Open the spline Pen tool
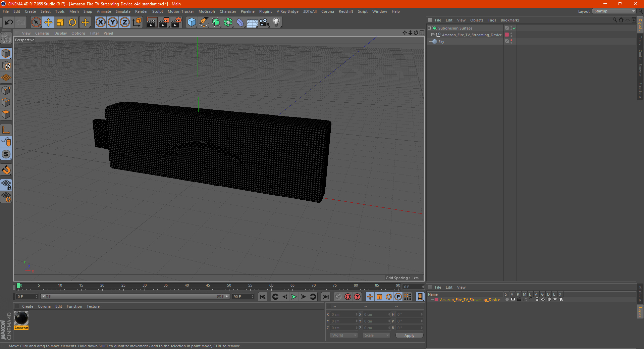The image size is (644, 349). click(x=204, y=22)
